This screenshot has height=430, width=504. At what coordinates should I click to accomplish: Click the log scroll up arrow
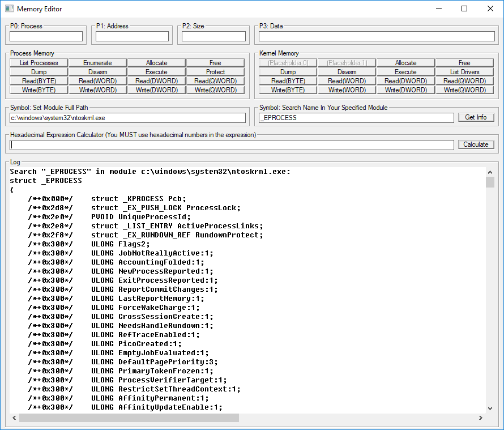(x=490, y=172)
